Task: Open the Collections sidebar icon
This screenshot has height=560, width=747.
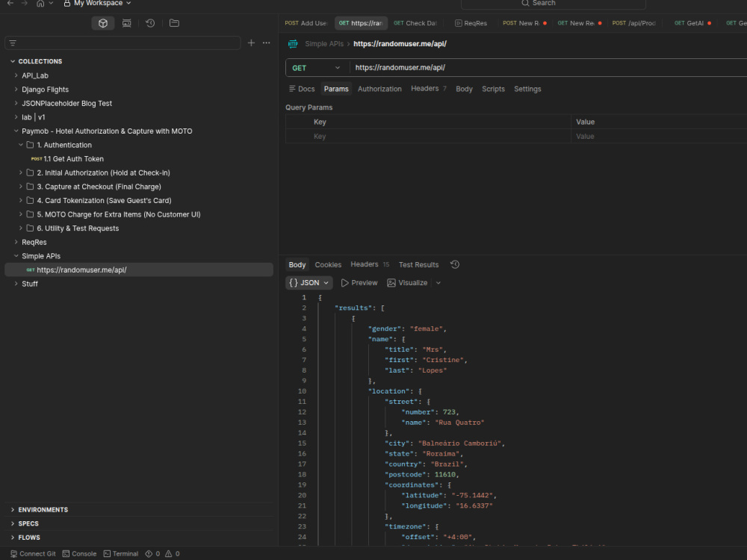Action: click(103, 23)
